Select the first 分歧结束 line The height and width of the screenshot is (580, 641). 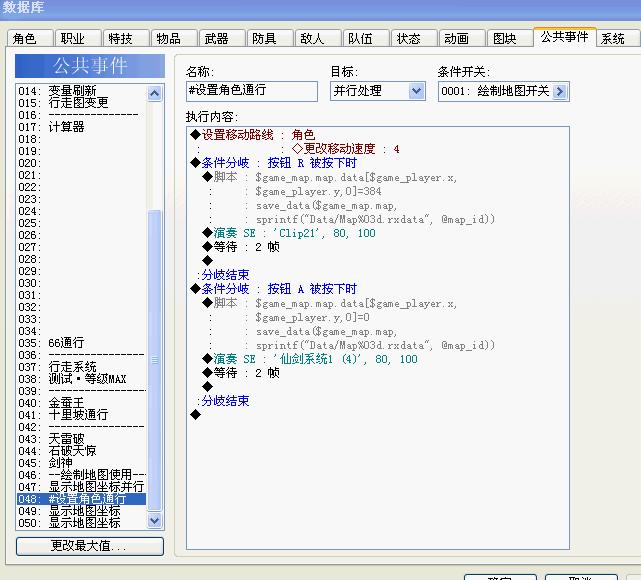(x=223, y=275)
